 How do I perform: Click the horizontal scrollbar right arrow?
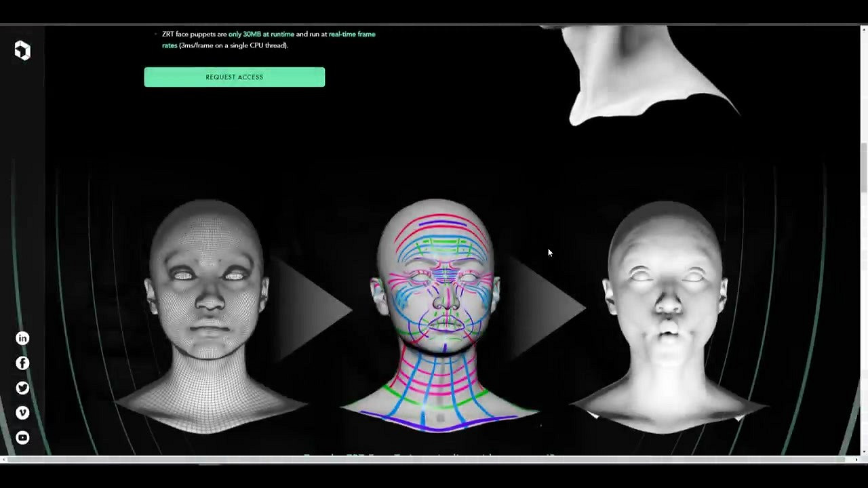click(855, 460)
